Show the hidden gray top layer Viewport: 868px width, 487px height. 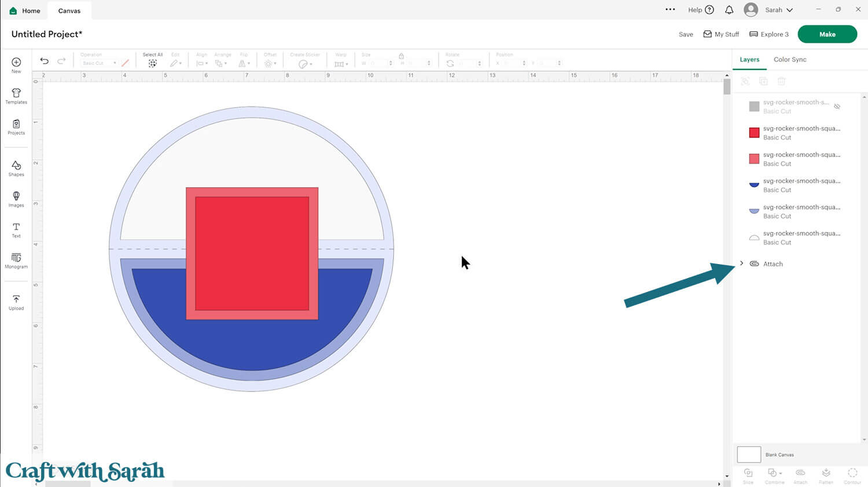[x=837, y=107]
